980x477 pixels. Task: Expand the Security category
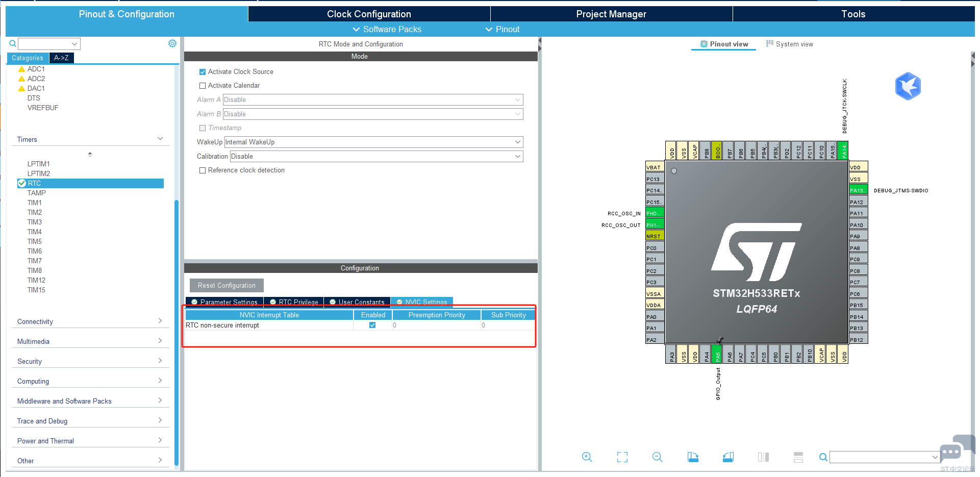160,361
